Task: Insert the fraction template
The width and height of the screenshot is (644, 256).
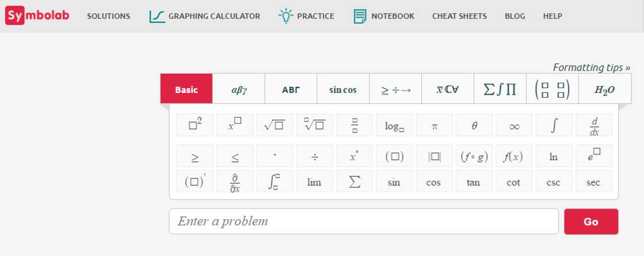Action: pos(354,125)
